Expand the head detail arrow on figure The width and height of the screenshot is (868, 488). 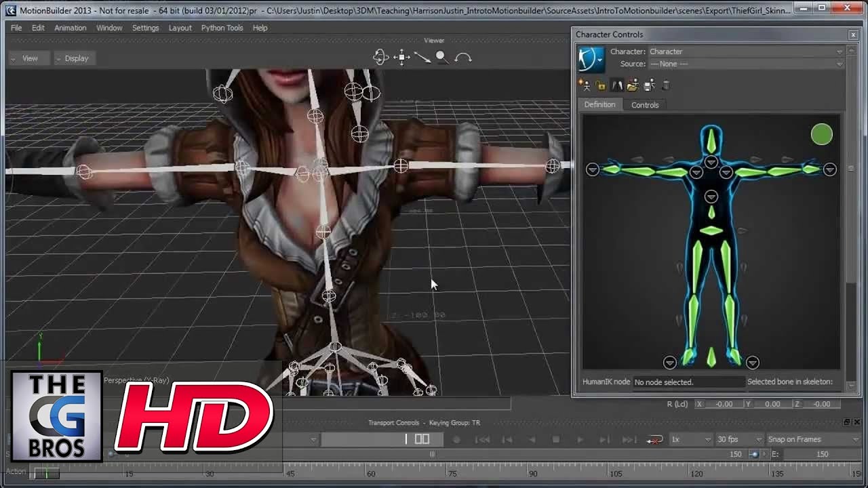711,162
